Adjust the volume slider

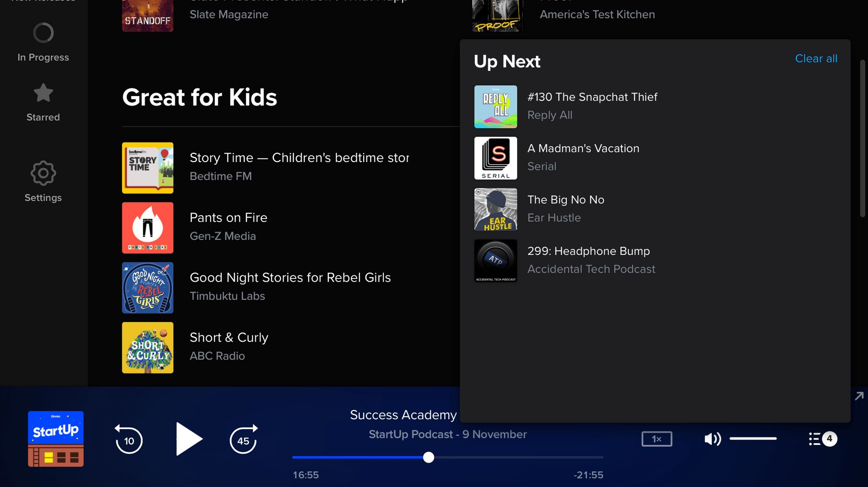coord(753,439)
